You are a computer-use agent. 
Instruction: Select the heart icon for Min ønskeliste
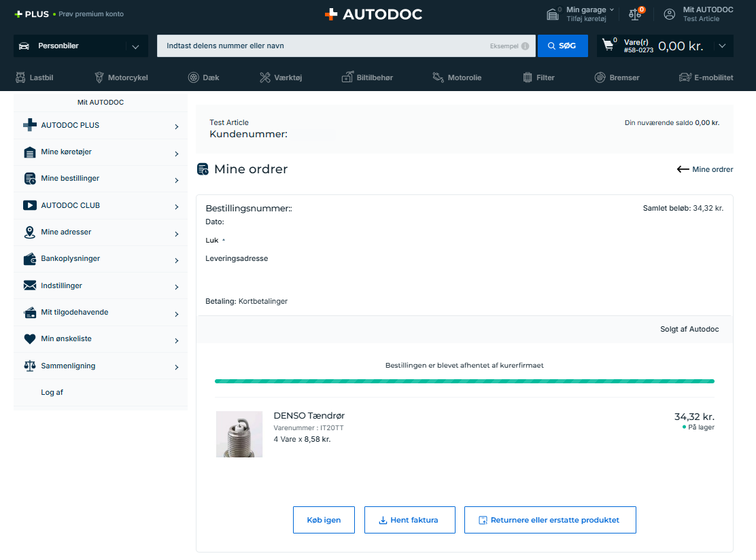point(30,339)
